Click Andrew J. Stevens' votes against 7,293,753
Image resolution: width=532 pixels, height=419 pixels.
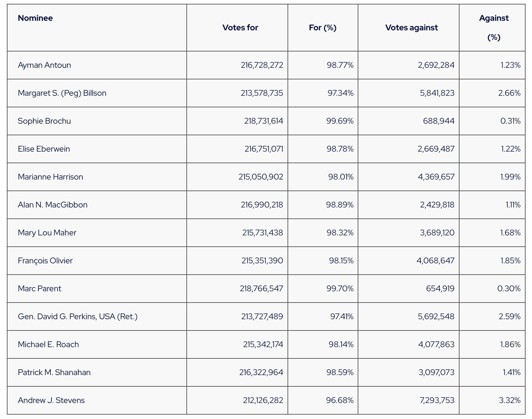click(x=437, y=400)
